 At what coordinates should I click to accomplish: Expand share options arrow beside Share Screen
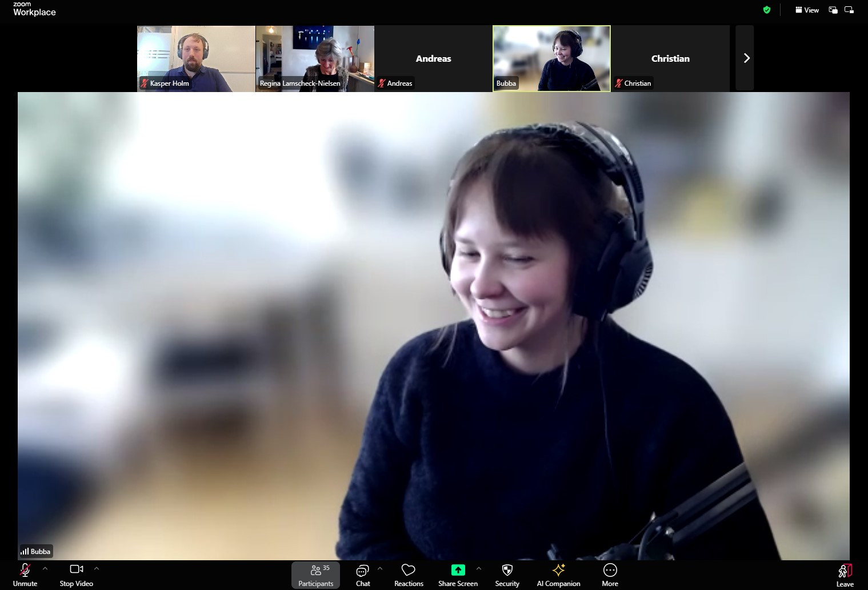(479, 568)
